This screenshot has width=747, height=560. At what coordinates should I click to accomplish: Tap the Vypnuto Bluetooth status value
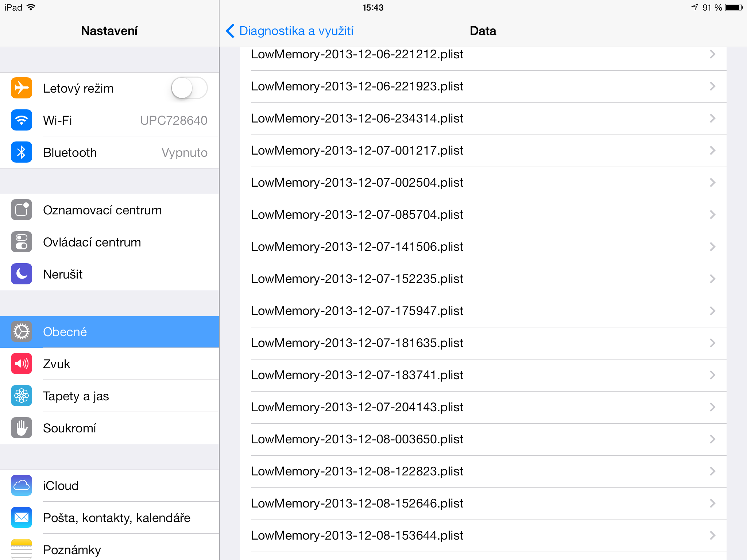click(185, 153)
